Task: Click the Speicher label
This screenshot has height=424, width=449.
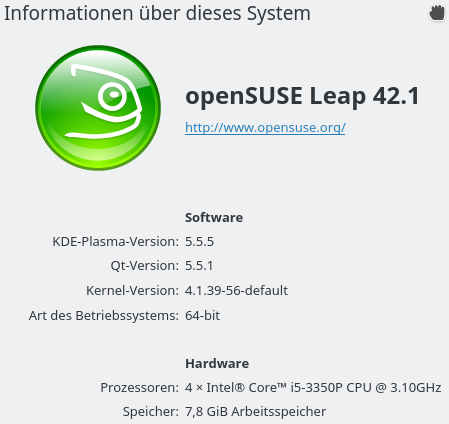Action: pyautogui.click(x=151, y=412)
